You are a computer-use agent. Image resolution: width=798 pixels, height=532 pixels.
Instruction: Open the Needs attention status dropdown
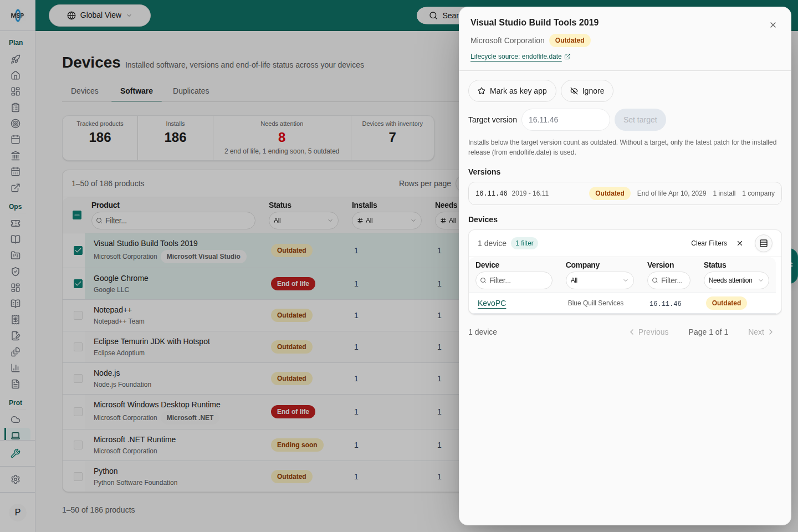click(x=736, y=280)
